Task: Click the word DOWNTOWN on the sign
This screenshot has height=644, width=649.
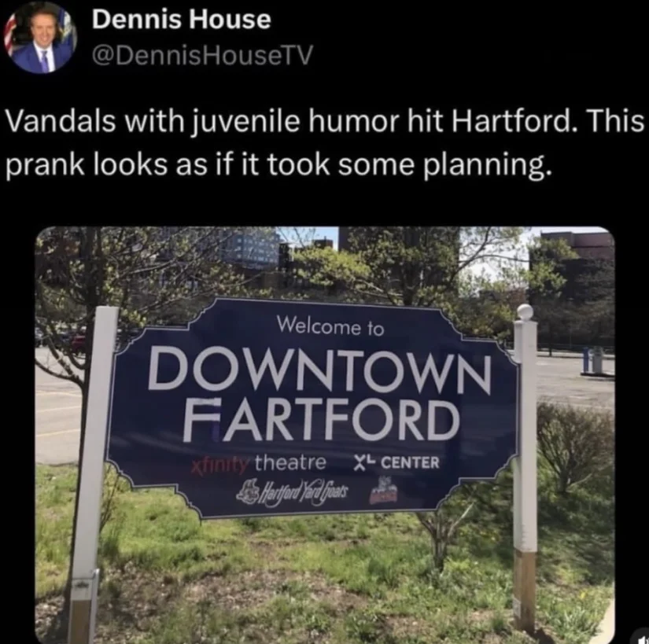Action: (319, 368)
